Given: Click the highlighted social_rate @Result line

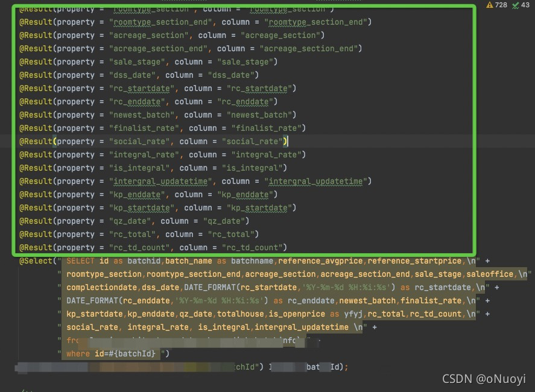Looking at the screenshot, I should tap(153, 142).
